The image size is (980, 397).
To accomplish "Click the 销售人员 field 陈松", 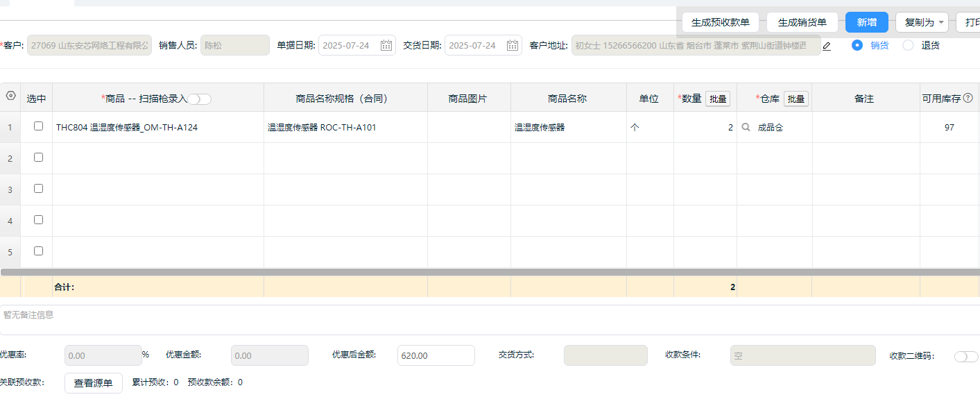I will (235, 45).
